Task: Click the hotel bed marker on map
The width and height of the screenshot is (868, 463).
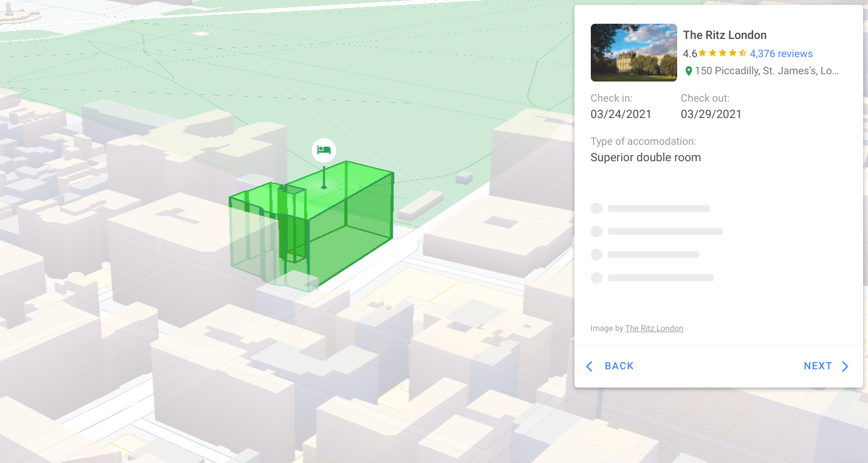Action: [x=324, y=150]
